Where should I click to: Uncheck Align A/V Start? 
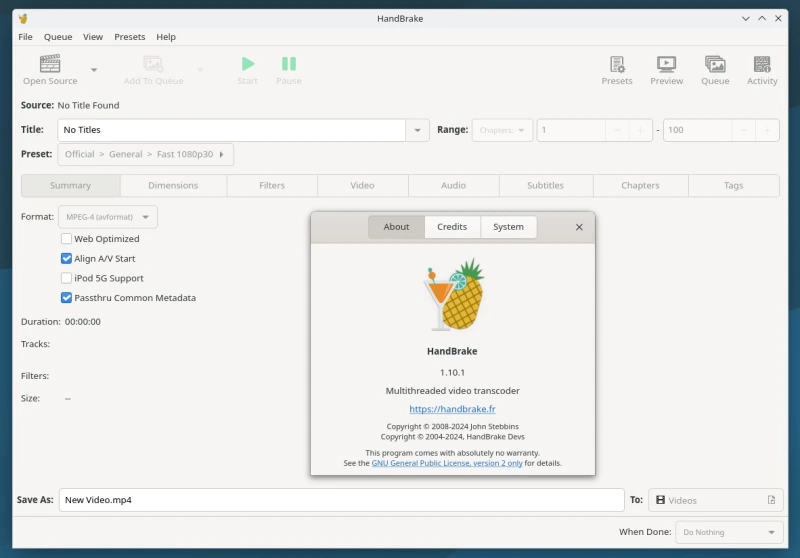(x=66, y=258)
